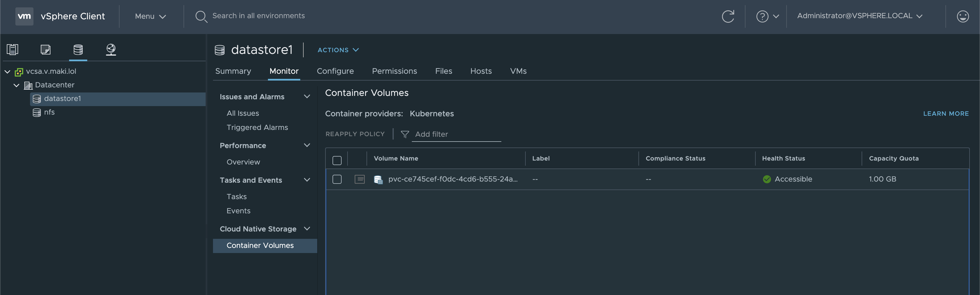Image resolution: width=980 pixels, height=295 pixels.
Task: Switch to Hosts and Clusters inventory icon
Action: click(12, 50)
